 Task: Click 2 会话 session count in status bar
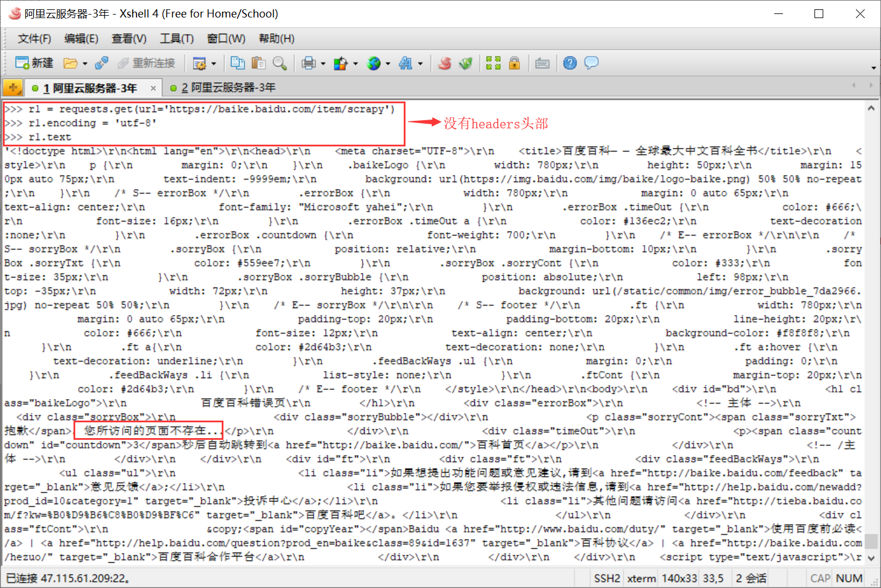pyautogui.click(x=751, y=579)
